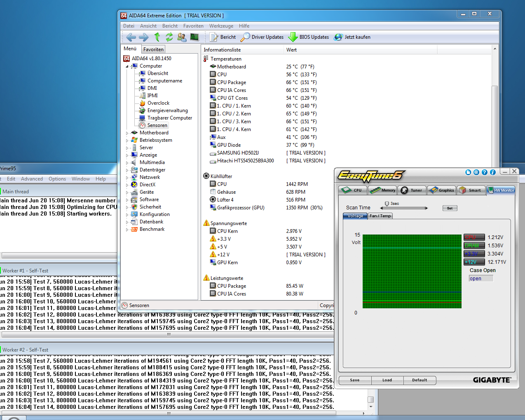
Task: Click the Scan Time slider handle
Action: point(387,204)
